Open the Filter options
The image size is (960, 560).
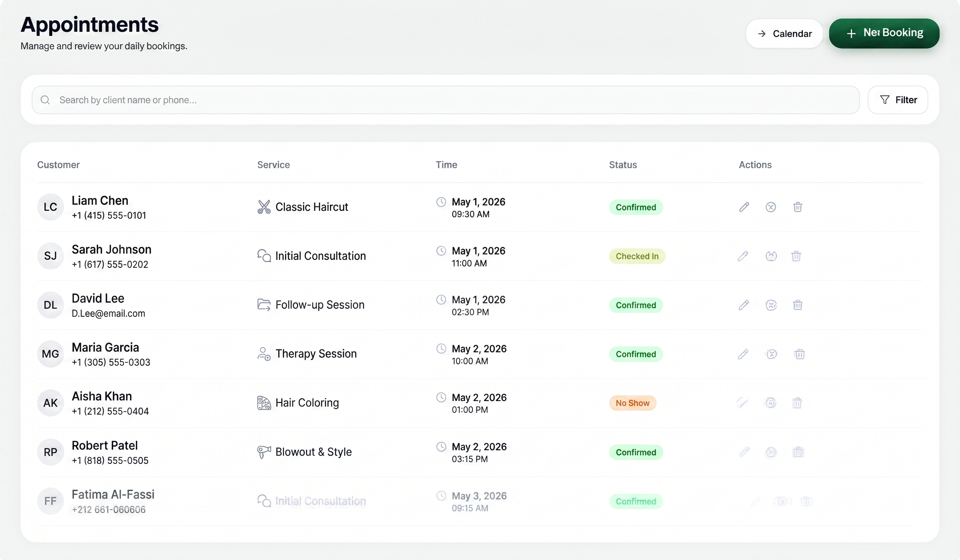click(x=897, y=100)
